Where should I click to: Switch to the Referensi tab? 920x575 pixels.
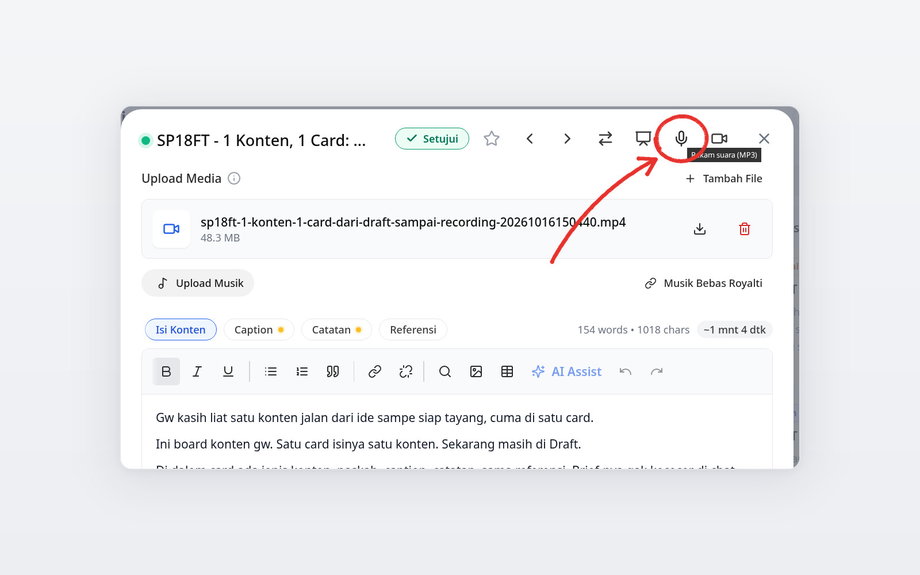413,330
